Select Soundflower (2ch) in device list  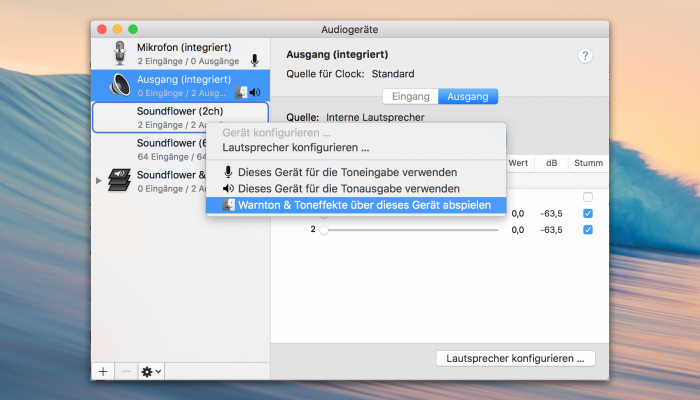tap(180, 117)
